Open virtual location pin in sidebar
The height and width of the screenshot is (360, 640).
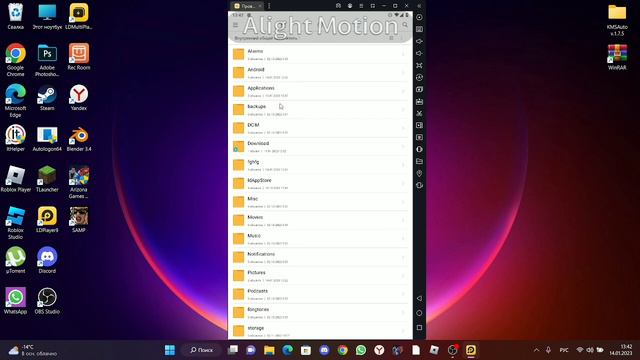tap(419, 173)
